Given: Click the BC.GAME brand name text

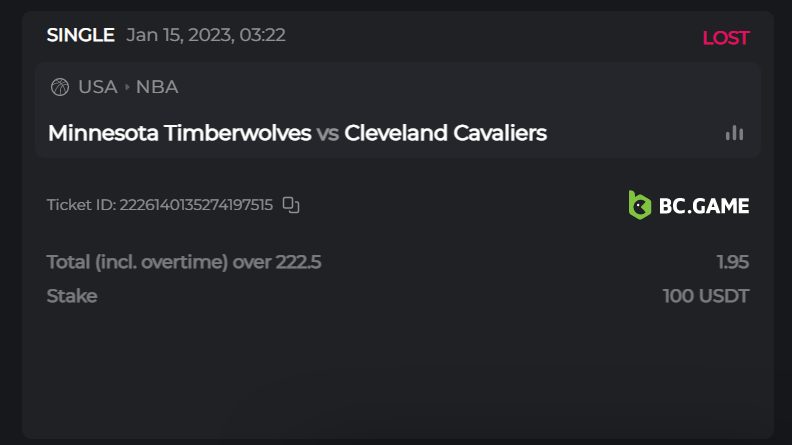Looking at the screenshot, I should click(703, 206).
